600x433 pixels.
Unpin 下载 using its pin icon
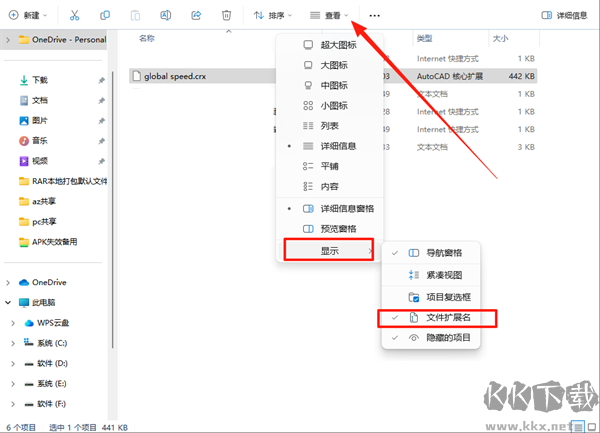101,80
